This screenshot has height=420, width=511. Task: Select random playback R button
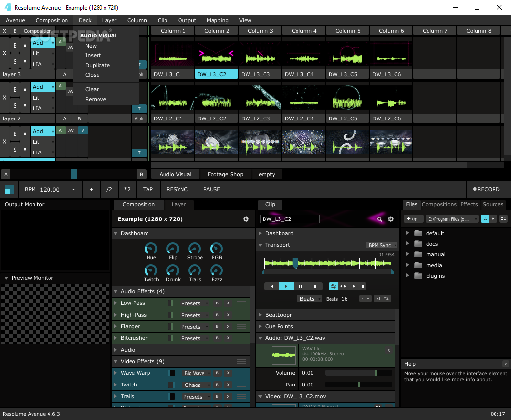315,286
